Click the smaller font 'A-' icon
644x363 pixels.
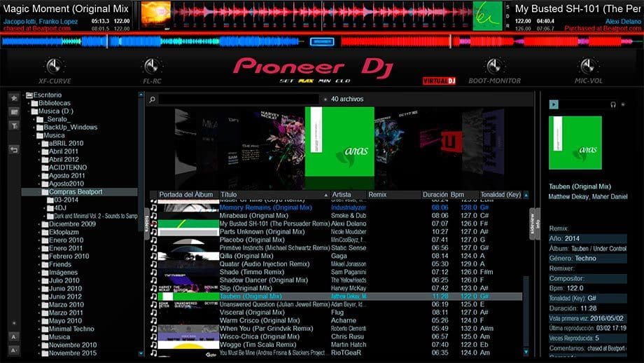click(x=14, y=350)
